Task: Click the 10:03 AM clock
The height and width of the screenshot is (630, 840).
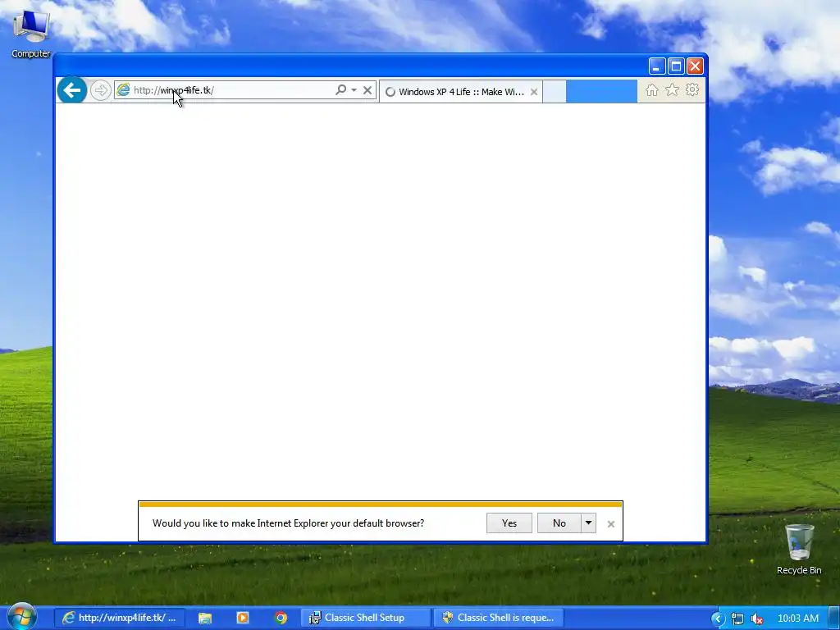Action: (x=797, y=619)
